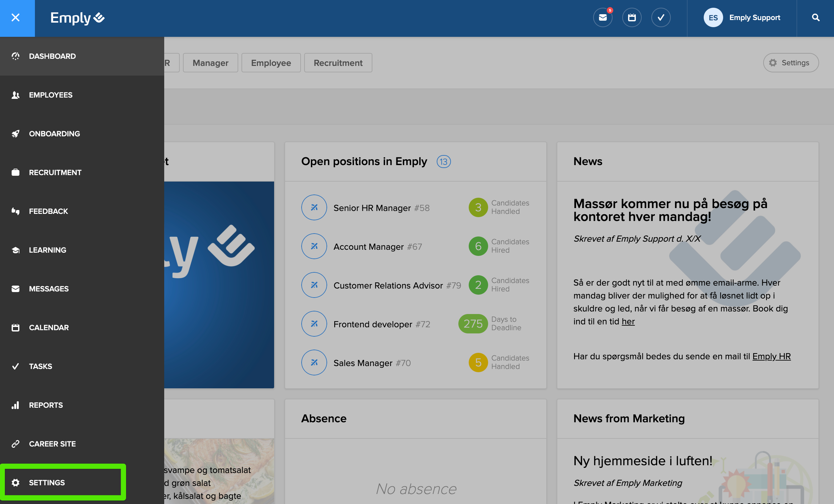834x504 pixels.
Task: Close the sidebar menu with X
Action: coord(16,17)
